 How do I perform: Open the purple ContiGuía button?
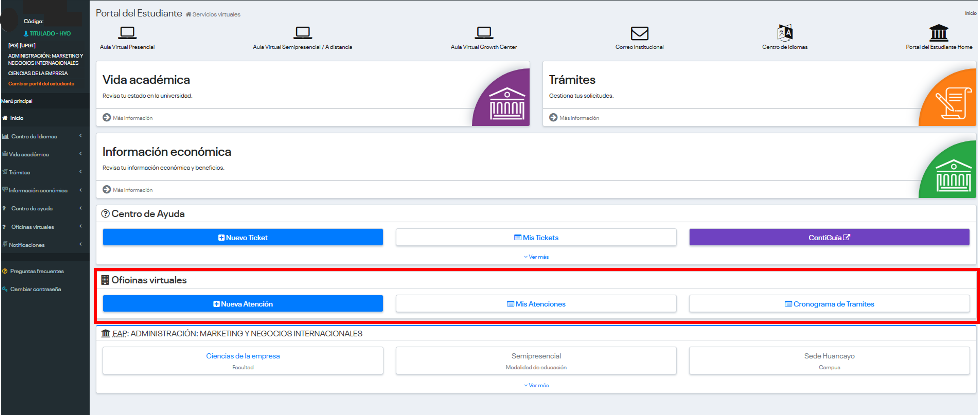(x=829, y=237)
